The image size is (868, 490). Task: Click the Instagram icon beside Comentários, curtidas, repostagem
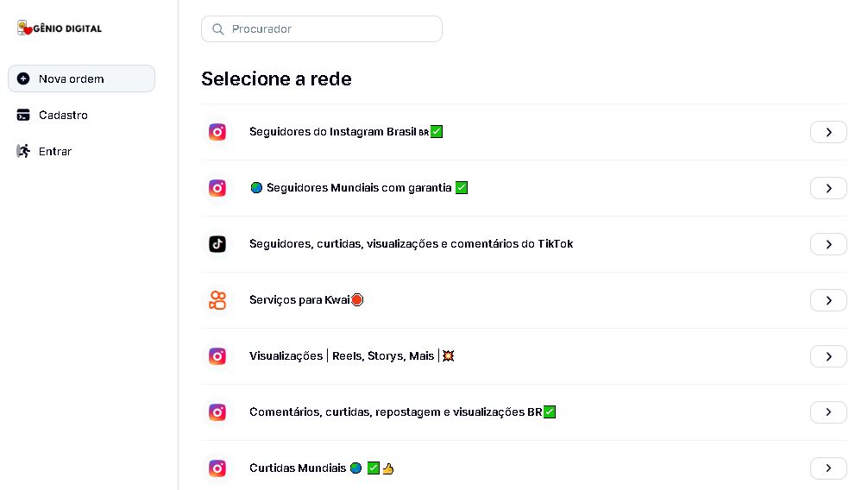pyautogui.click(x=217, y=412)
